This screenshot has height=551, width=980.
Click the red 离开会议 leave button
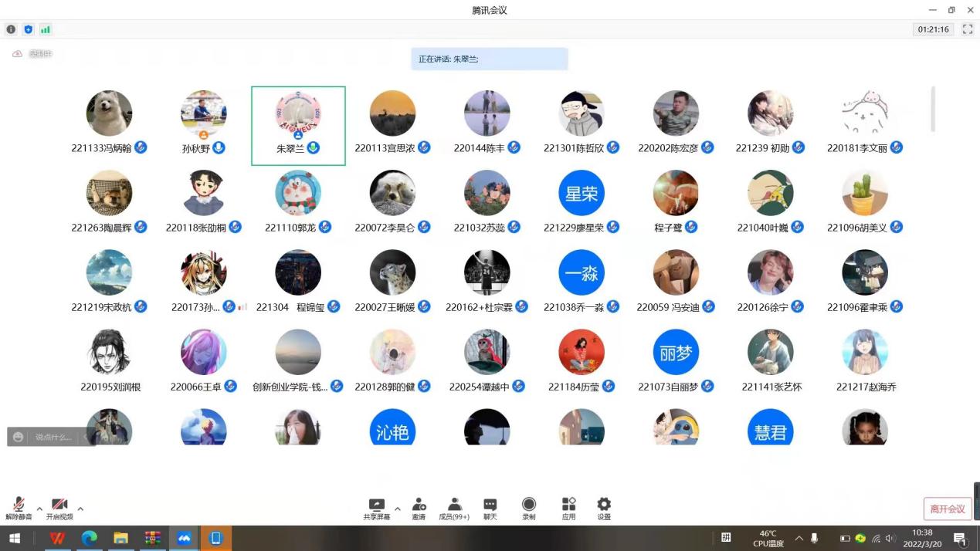click(x=947, y=509)
